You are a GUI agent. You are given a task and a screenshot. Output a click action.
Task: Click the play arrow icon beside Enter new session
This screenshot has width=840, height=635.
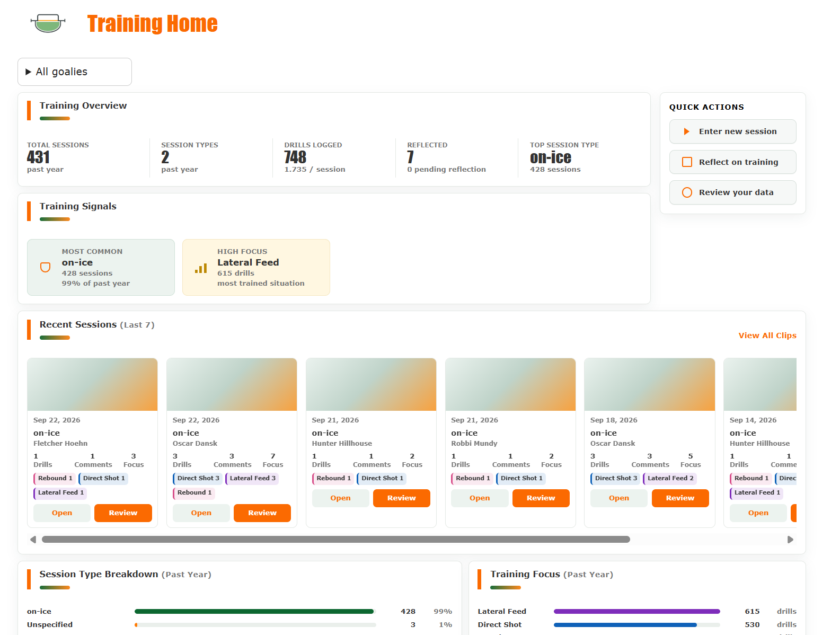click(x=687, y=131)
